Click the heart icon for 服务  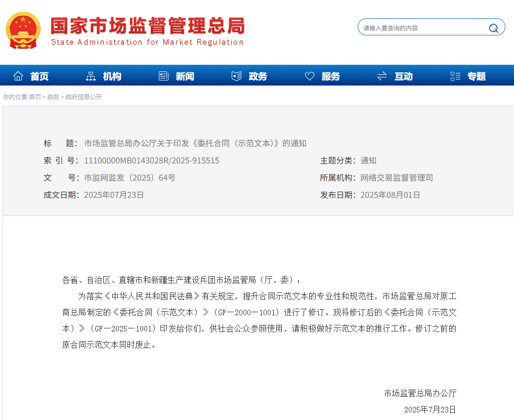[309, 75]
